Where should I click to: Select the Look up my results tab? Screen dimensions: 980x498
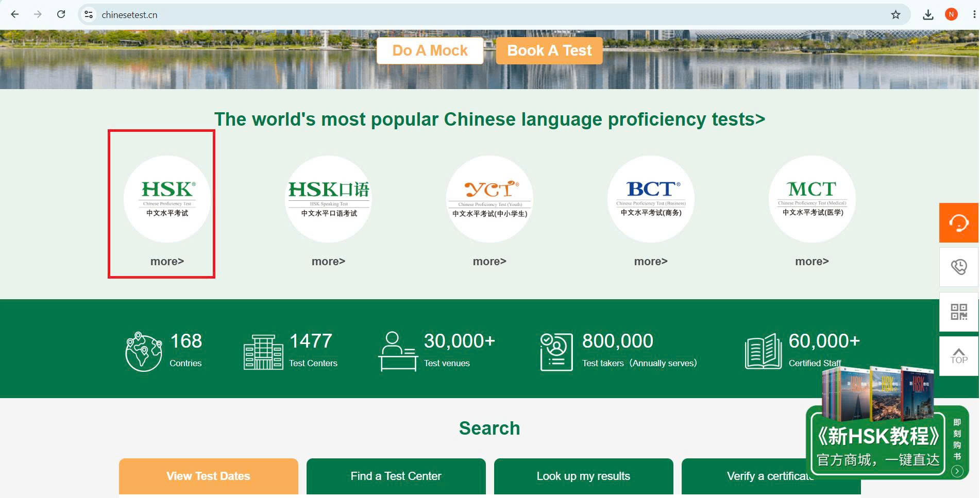[583, 476]
